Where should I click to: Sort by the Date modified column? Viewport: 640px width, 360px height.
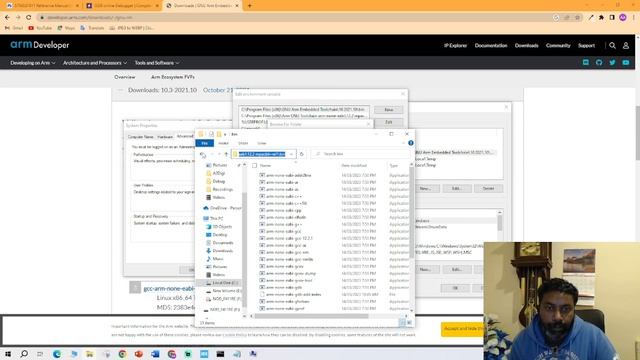click(354, 165)
